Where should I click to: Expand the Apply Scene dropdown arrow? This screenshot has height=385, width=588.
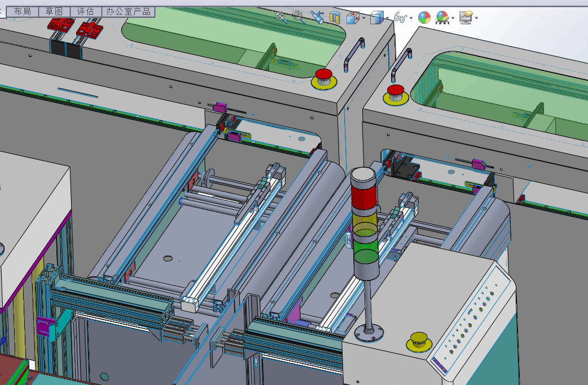[453, 18]
